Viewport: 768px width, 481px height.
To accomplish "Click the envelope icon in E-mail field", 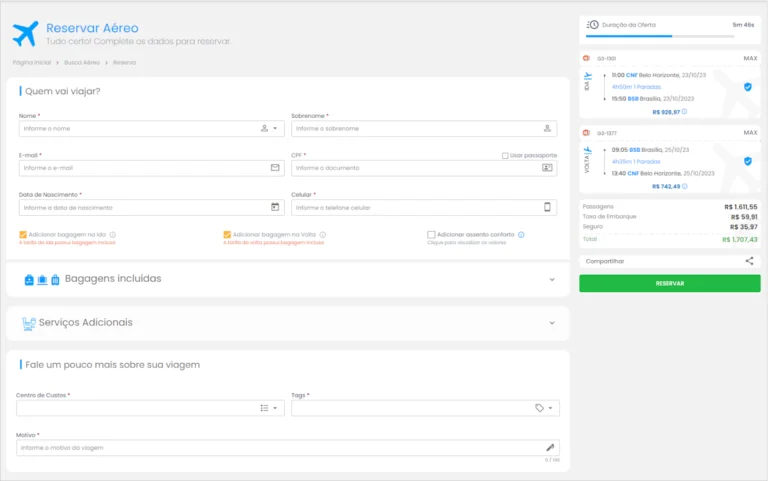I will (x=275, y=168).
